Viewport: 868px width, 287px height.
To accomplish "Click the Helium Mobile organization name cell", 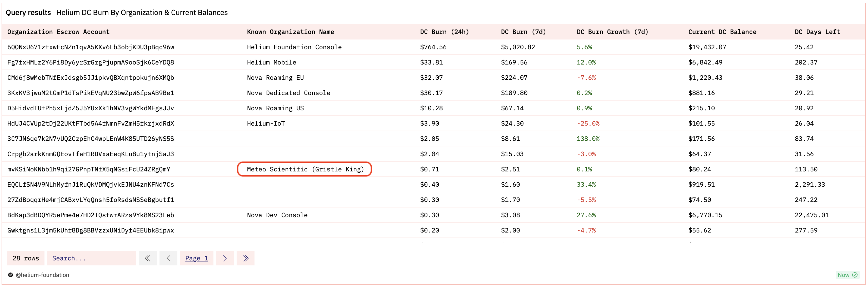I will (271, 62).
